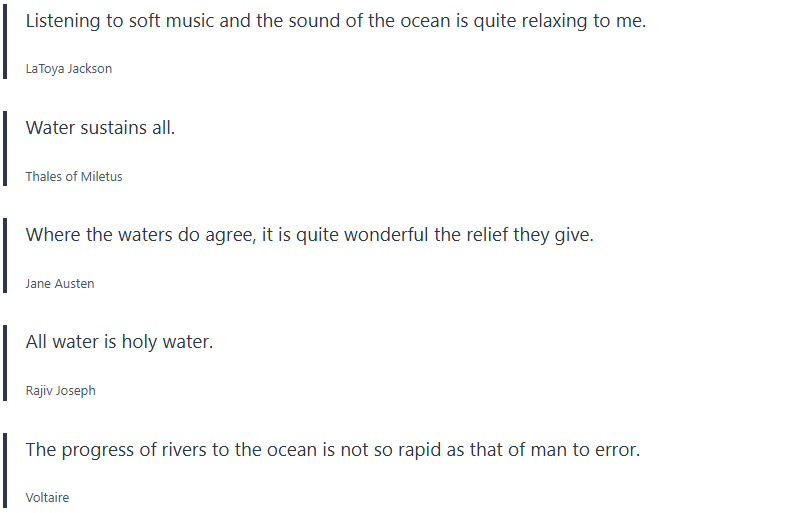Click the vertical bar beside "Water sustains all."

point(5,148)
